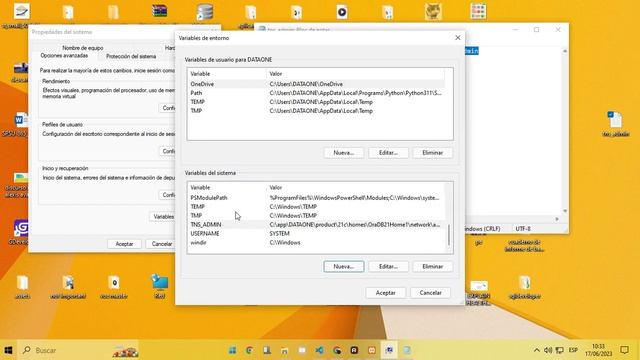Viewport: 640px width, 360px height.
Task: Click the Notepad vertical scrollbar down arrow
Action: (565, 211)
